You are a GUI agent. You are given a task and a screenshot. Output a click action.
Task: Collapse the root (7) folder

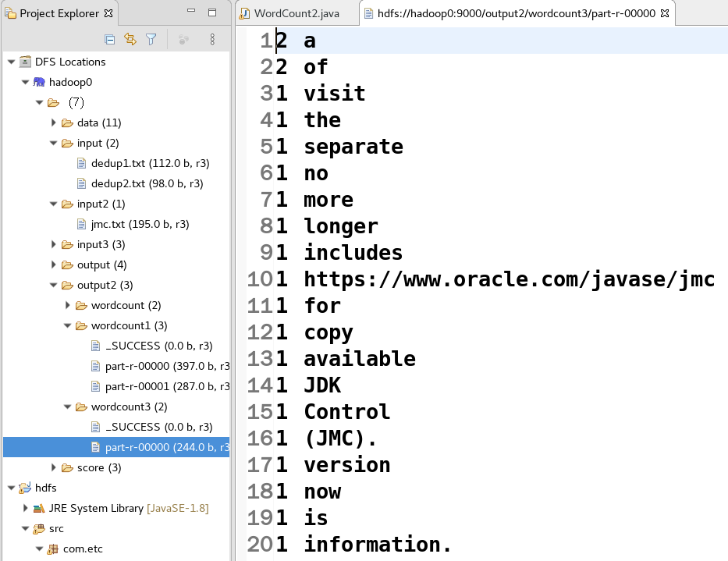(40, 102)
